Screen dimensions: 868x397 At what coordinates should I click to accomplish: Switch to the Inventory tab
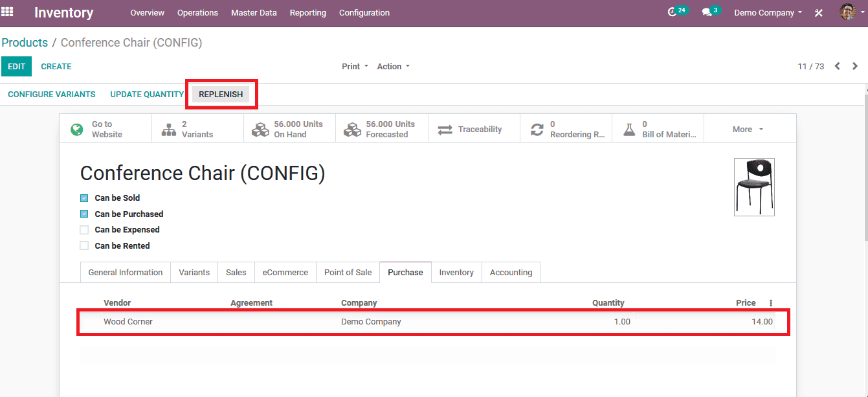tap(456, 273)
